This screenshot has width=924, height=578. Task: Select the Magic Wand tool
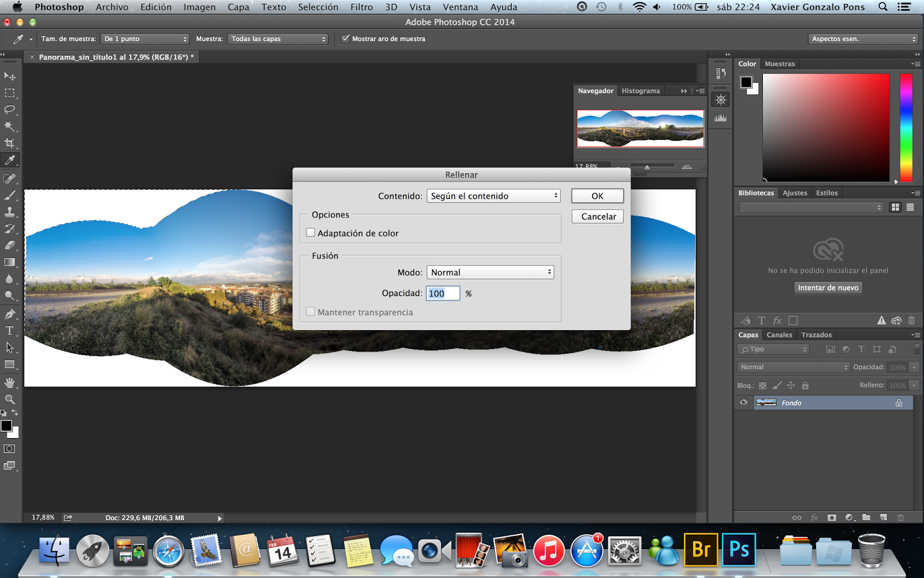coord(10,127)
